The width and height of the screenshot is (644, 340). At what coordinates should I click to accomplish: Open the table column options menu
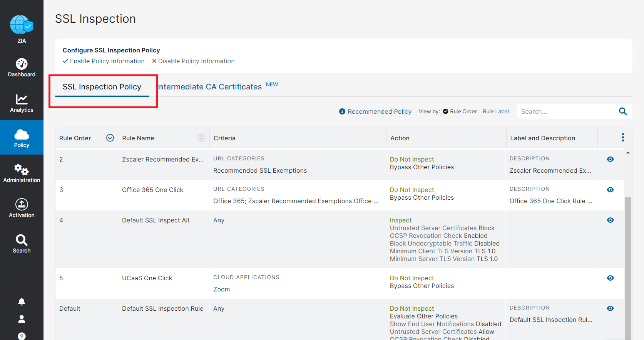(622, 138)
